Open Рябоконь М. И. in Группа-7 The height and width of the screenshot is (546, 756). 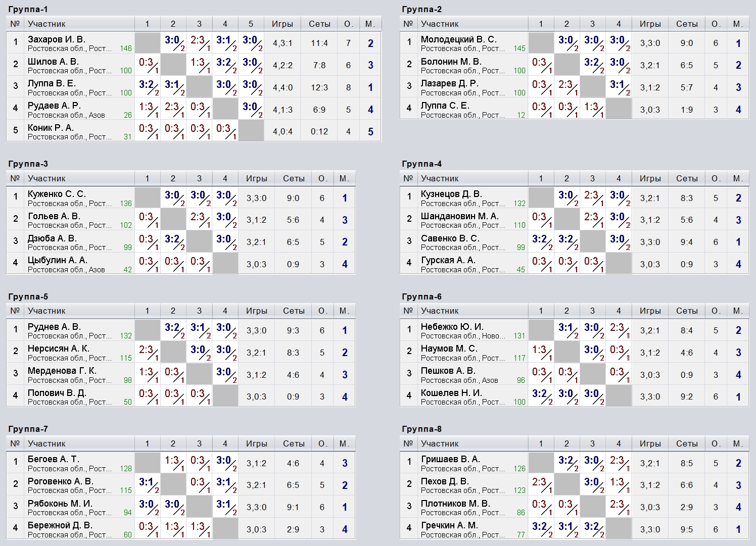[x=60, y=504]
